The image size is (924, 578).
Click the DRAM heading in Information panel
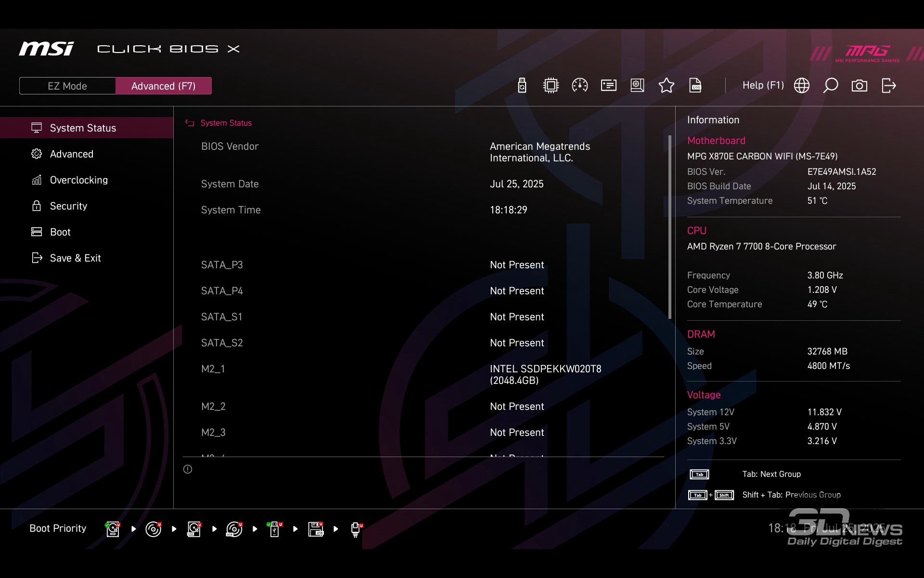(x=701, y=334)
